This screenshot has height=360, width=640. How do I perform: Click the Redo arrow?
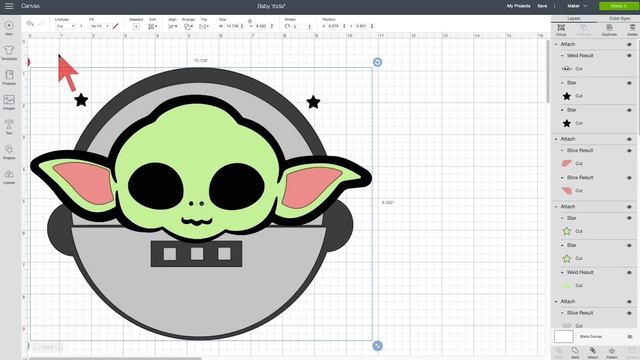pyautogui.click(x=41, y=24)
